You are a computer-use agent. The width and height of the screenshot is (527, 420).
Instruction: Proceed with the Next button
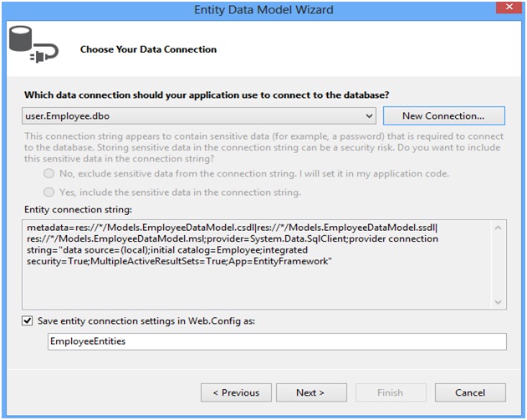(x=310, y=392)
